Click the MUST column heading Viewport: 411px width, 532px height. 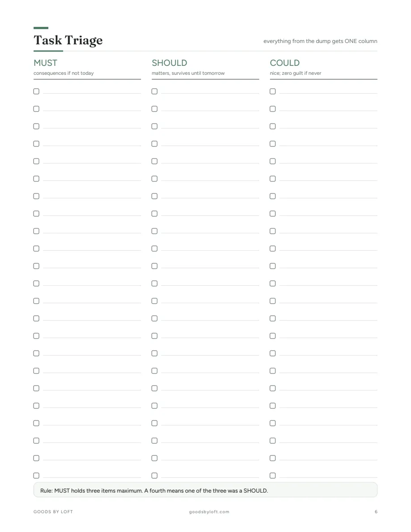(45, 63)
